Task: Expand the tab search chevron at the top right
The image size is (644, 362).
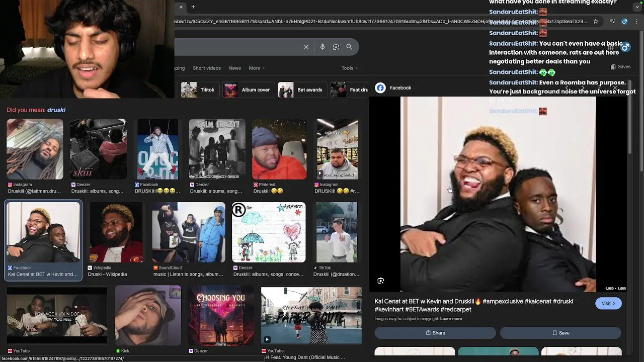Action: pyautogui.click(x=637, y=7)
